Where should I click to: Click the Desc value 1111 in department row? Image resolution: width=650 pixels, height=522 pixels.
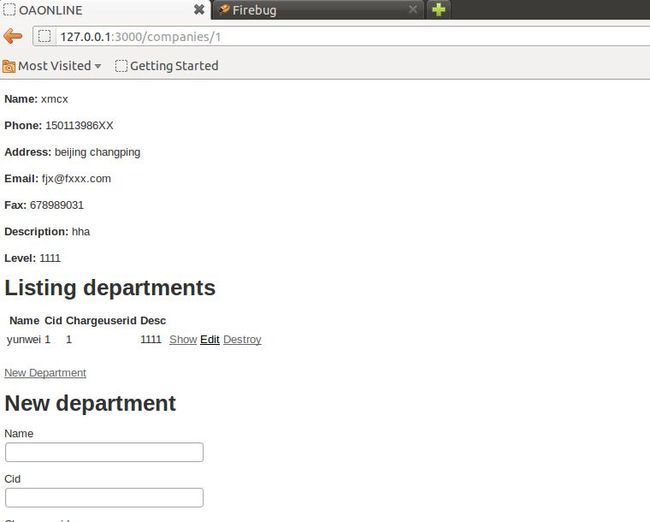(x=151, y=339)
